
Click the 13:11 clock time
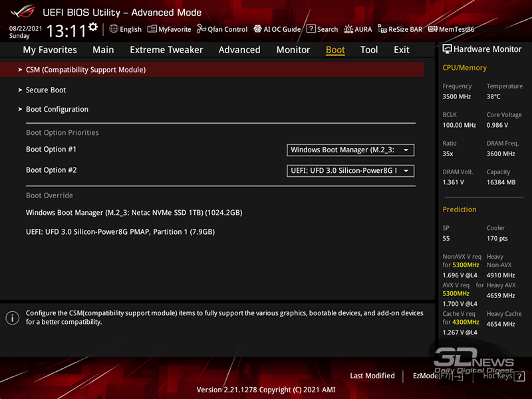[x=66, y=31]
